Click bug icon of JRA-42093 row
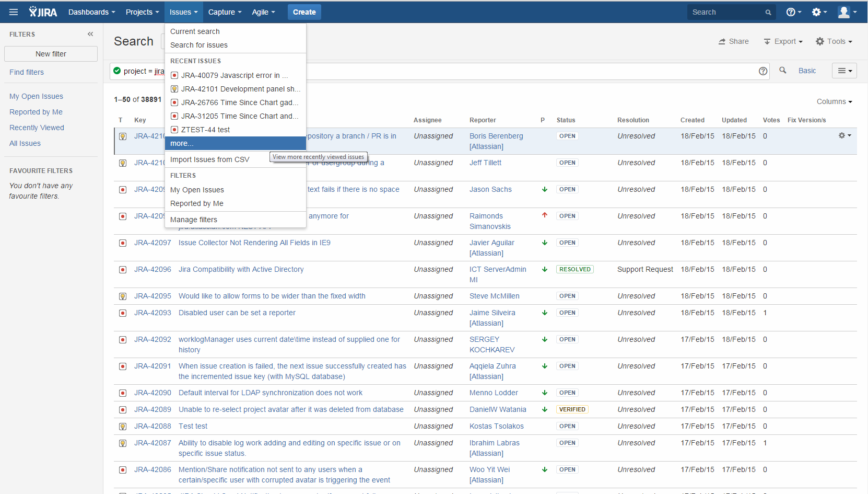The height and width of the screenshot is (494, 868). pos(123,313)
